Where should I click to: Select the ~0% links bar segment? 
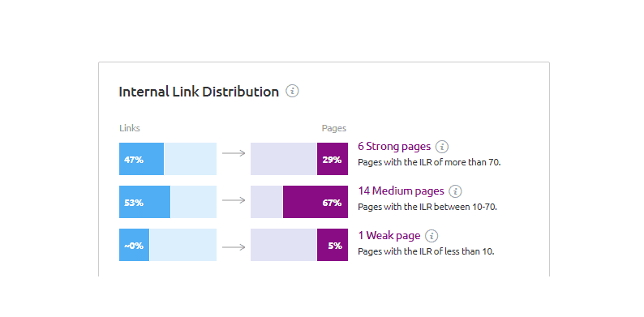coord(135,245)
